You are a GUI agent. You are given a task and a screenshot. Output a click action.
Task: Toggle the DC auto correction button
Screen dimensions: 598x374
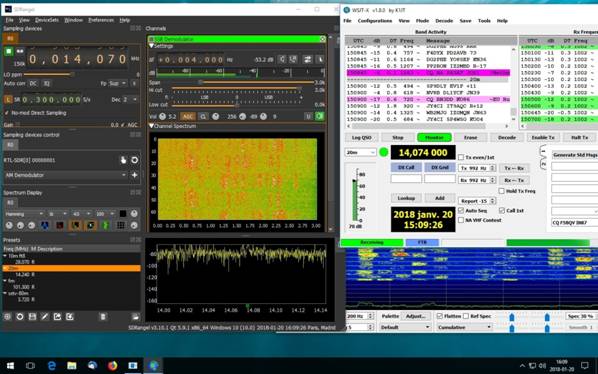(33, 83)
